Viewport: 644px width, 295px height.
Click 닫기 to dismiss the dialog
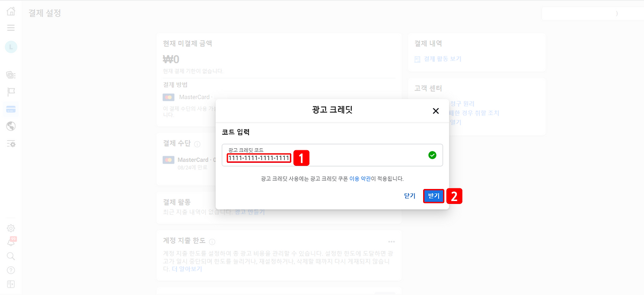(x=410, y=195)
